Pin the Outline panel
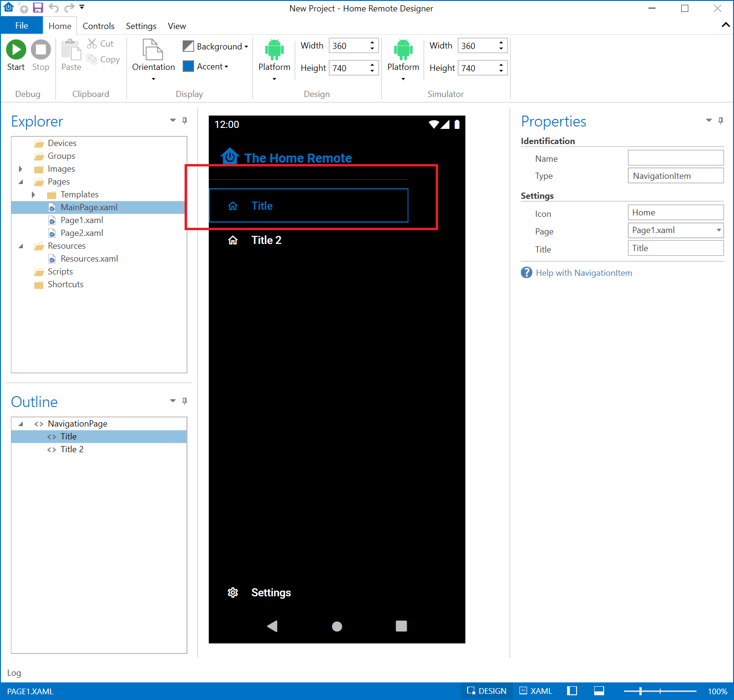 pyautogui.click(x=185, y=401)
